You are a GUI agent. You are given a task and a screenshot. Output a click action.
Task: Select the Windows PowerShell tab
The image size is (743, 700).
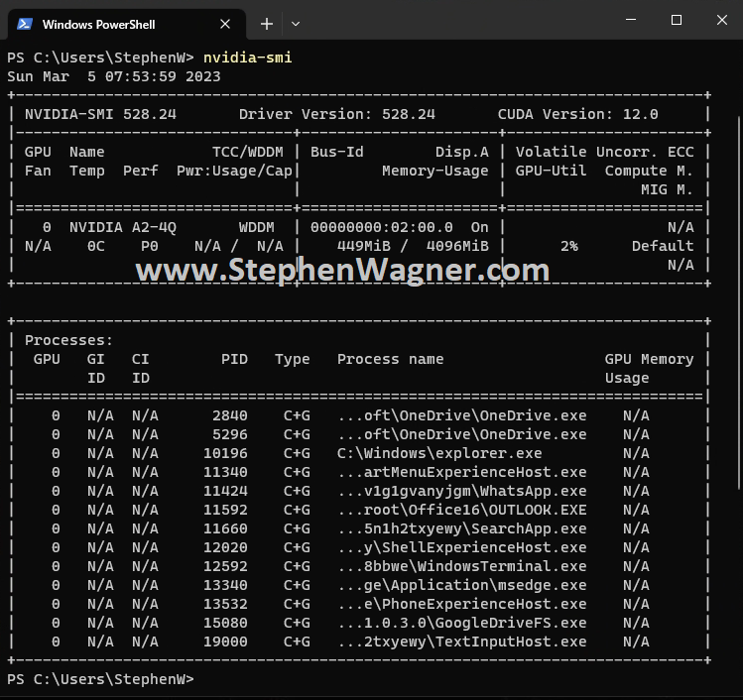pos(127,24)
